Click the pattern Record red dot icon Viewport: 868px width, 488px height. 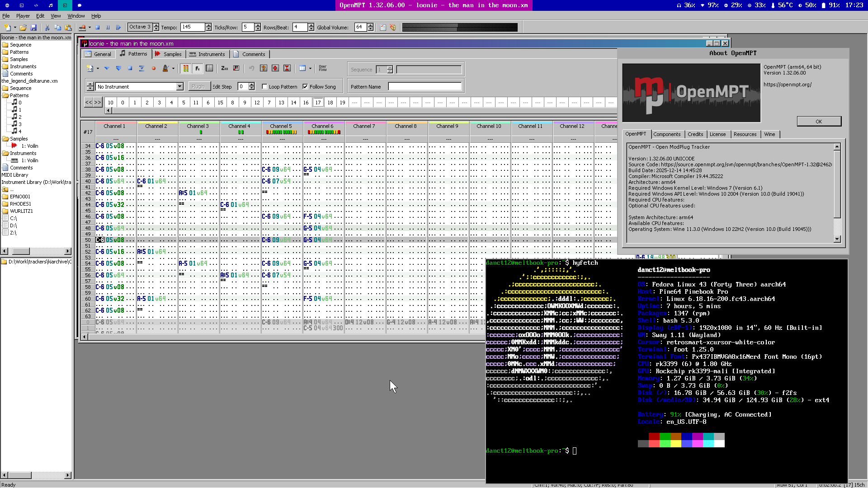pyautogui.click(x=154, y=69)
